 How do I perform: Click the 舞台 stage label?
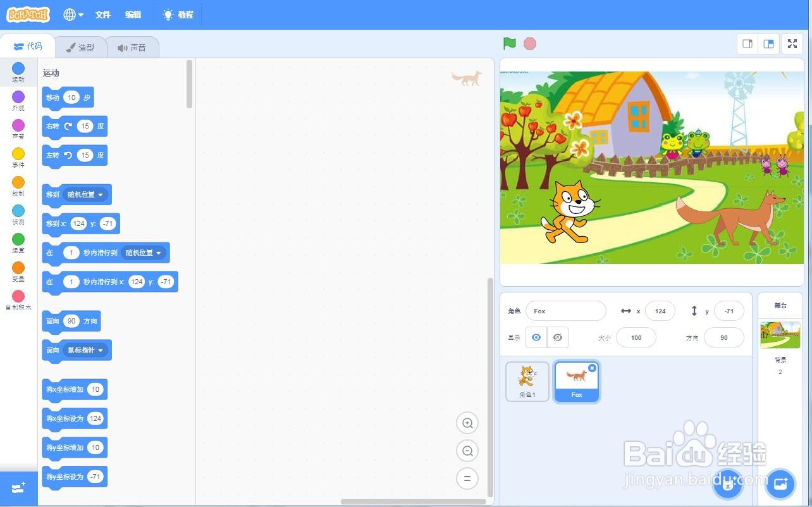coord(780,306)
